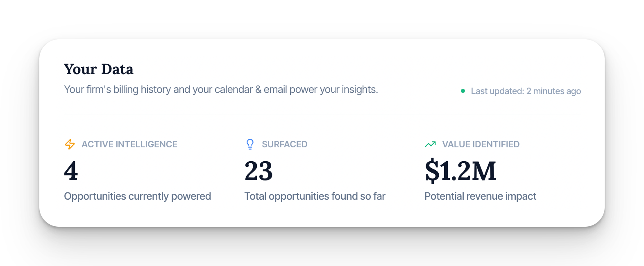Toggle the Value Identified metric display
Viewport: 644px width, 266px height.
coord(481,144)
